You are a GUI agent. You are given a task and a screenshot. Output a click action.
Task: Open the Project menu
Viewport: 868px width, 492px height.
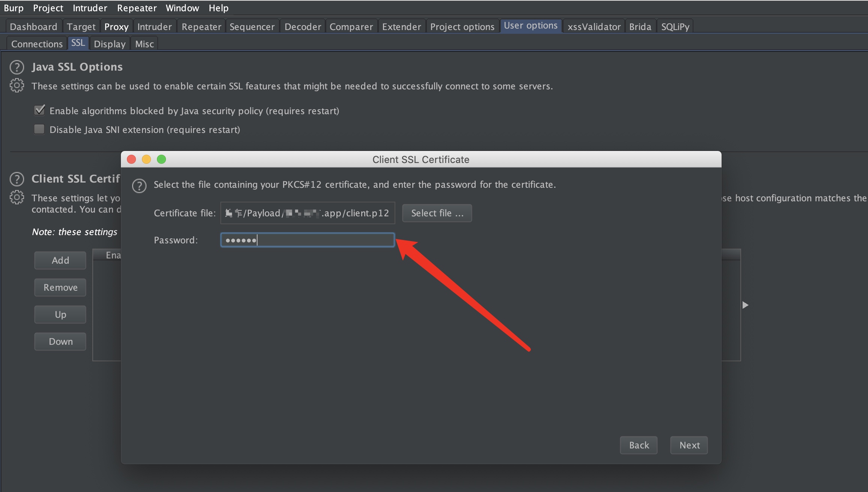(48, 8)
